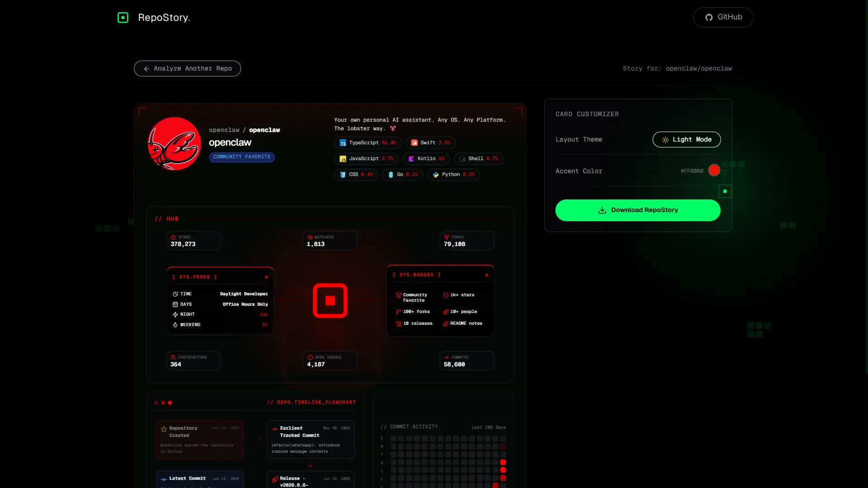Viewport: 868px width, 488px height.
Task: Click the README notes badge icon
Action: [x=446, y=323]
